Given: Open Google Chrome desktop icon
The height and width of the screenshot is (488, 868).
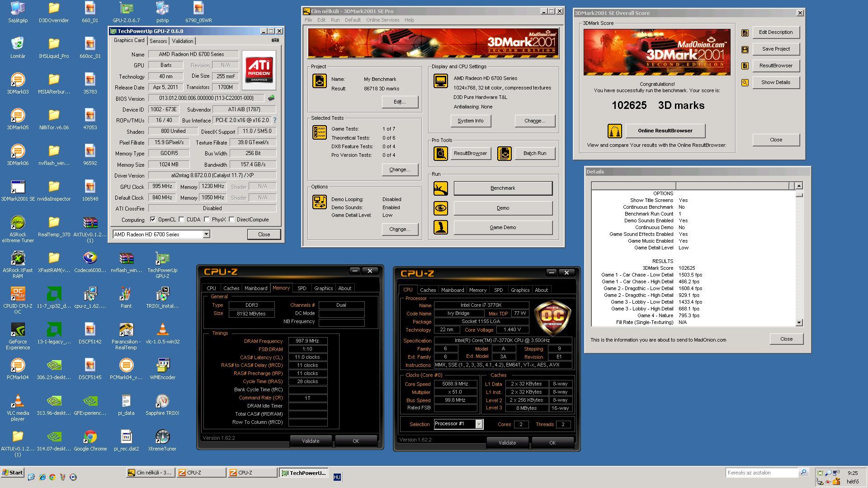Looking at the screenshot, I should point(90,441).
